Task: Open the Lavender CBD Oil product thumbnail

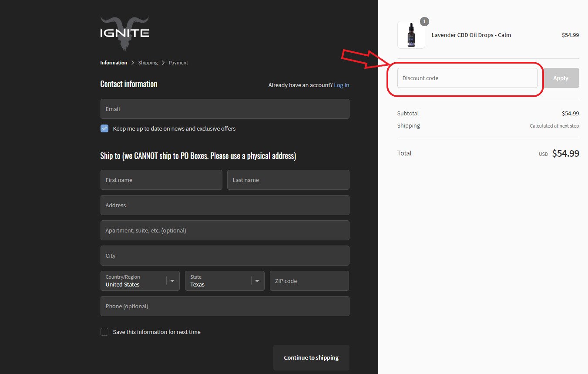Action: [411, 35]
